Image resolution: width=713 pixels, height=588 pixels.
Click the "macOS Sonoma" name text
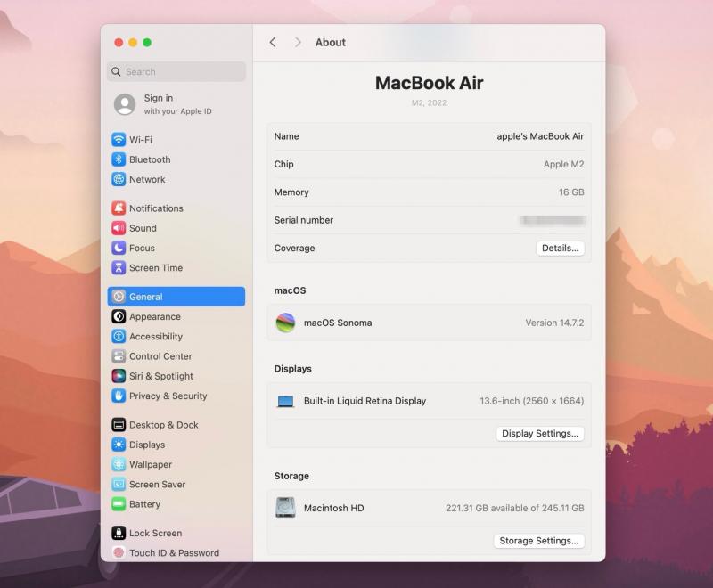click(x=338, y=323)
